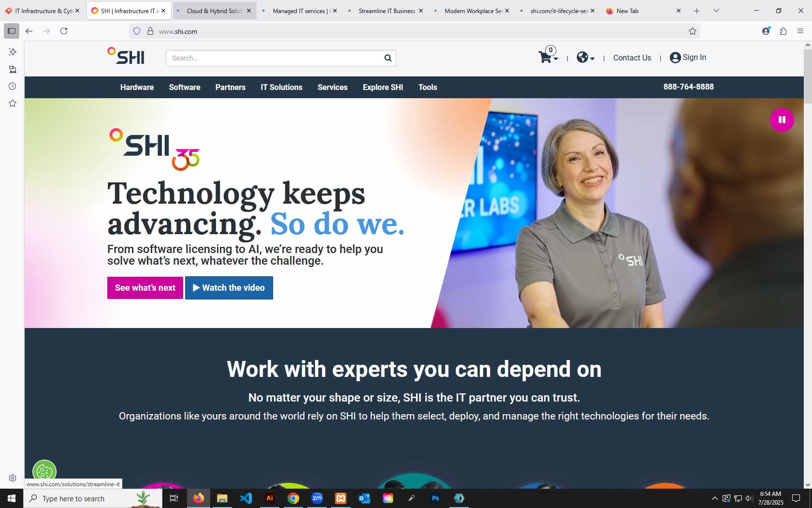Image resolution: width=812 pixels, height=508 pixels.
Task: Go back to previous page
Action: pyautogui.click(x=29, y=31)
